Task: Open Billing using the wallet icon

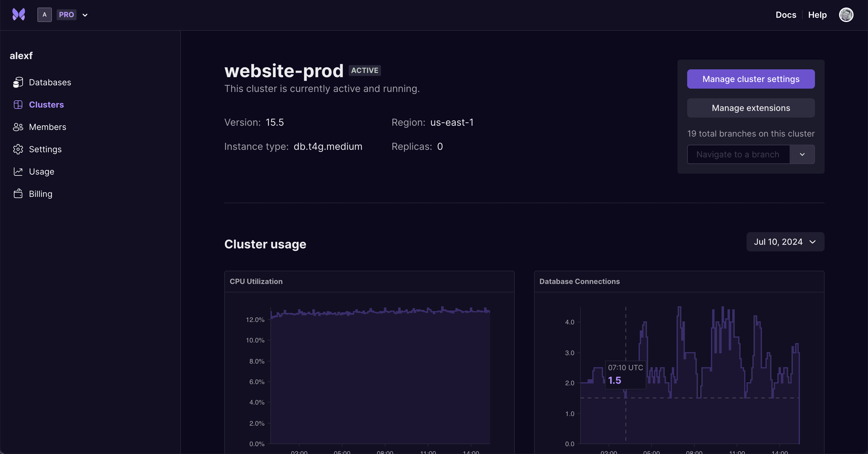Action: tap(18, 194)
